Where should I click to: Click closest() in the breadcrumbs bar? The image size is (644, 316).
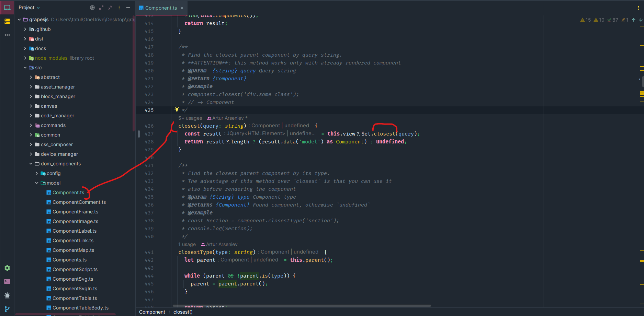click(183, 312)
